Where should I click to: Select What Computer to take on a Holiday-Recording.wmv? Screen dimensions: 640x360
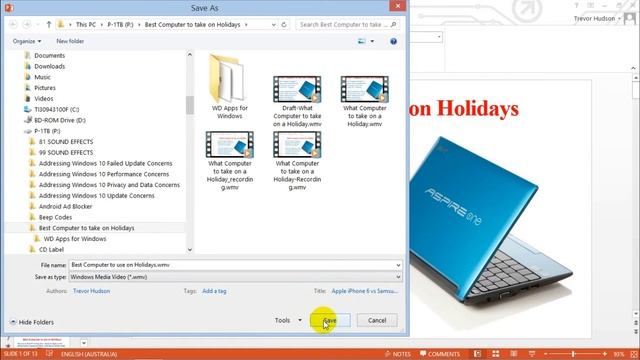tap(297, 160)
